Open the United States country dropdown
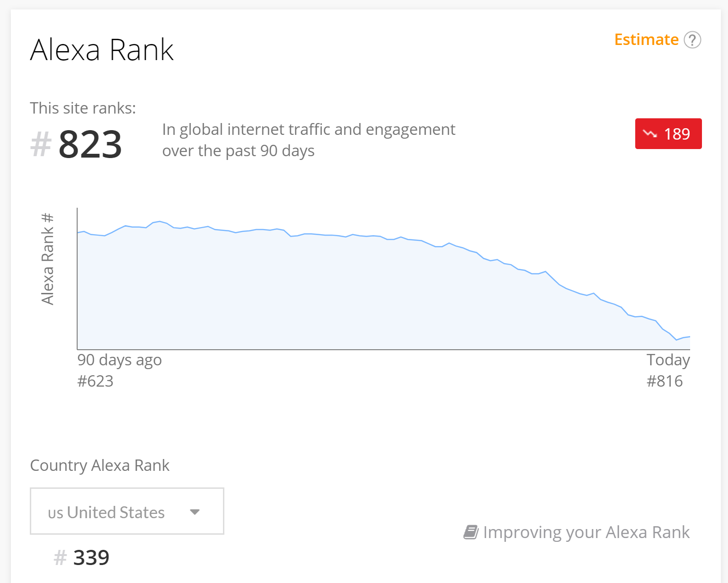Viewport: 728px width, 583px height. 126,512
